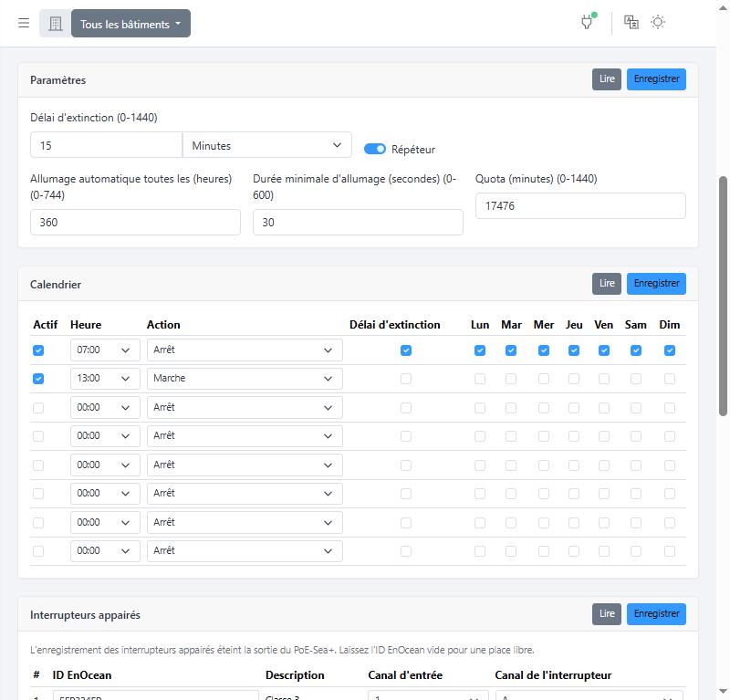Open the plug connection status icon
730x700 pixels.
588,21
